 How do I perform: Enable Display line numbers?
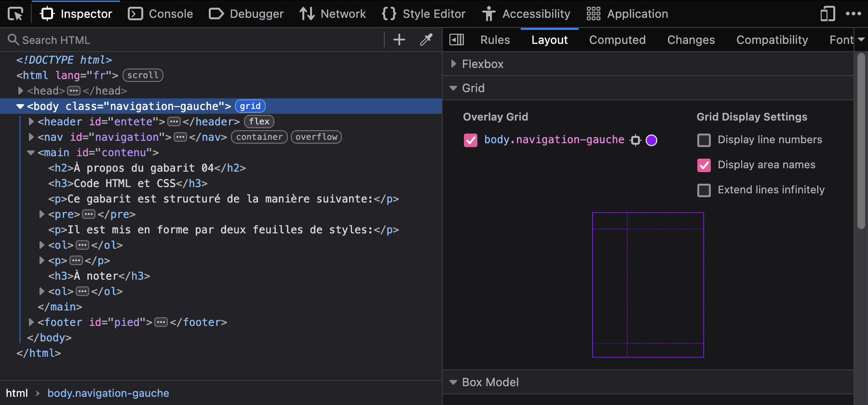(704, 140)
